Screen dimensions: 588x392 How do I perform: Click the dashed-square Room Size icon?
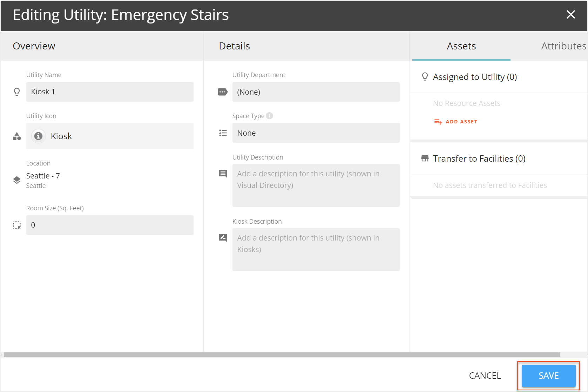(x=16, y=225)
